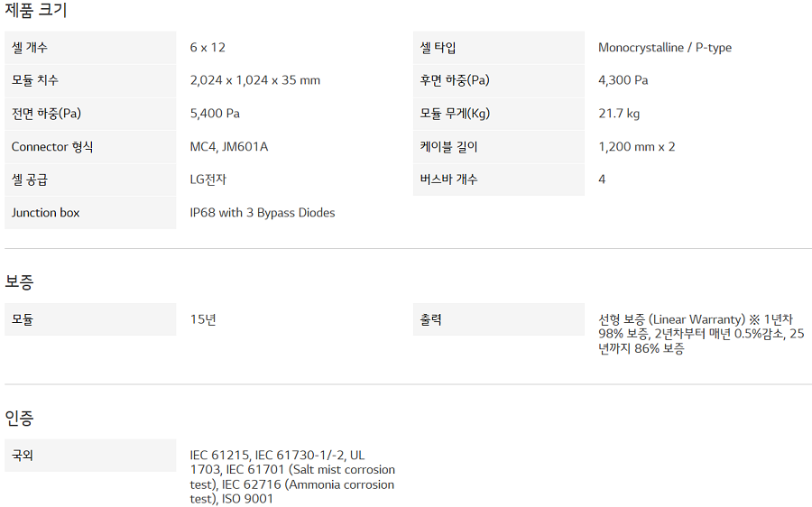Click the IP68 with 3 Bypass Diodes text
812x507 pixels.
262,213
